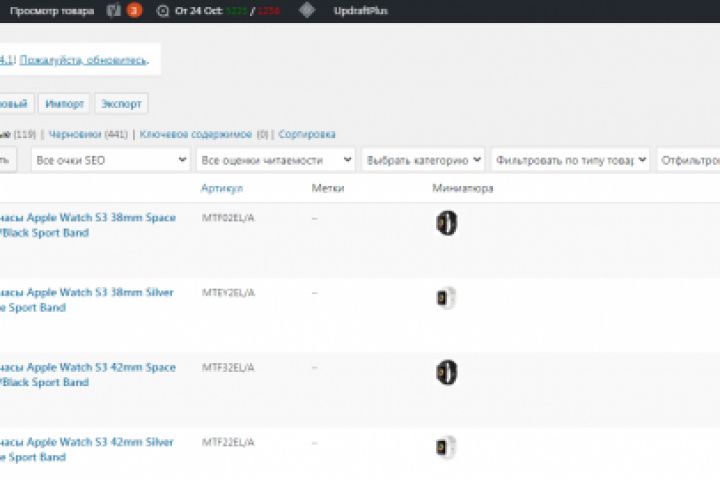Open the UpdraftPlus admin bar menu

360,11
